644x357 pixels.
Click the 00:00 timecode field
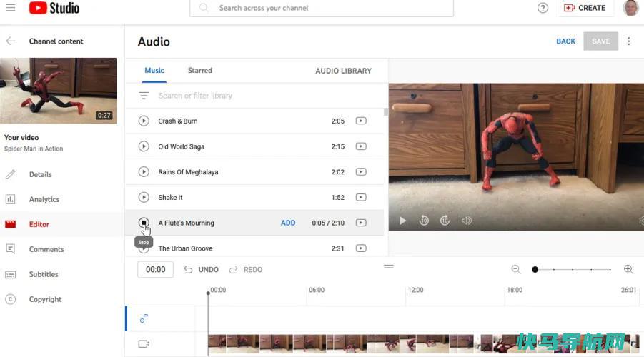[155, 270]
